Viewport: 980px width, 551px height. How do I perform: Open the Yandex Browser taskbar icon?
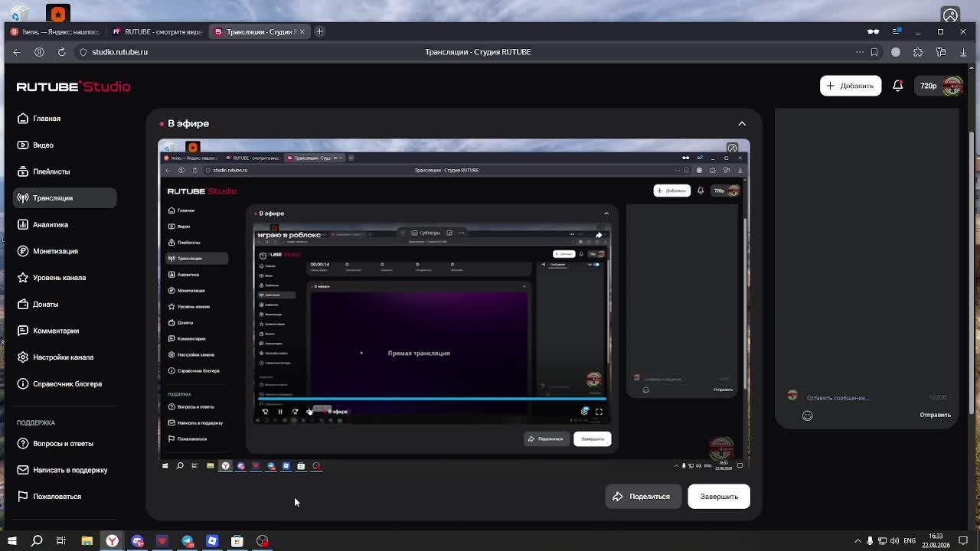point(112,541)
